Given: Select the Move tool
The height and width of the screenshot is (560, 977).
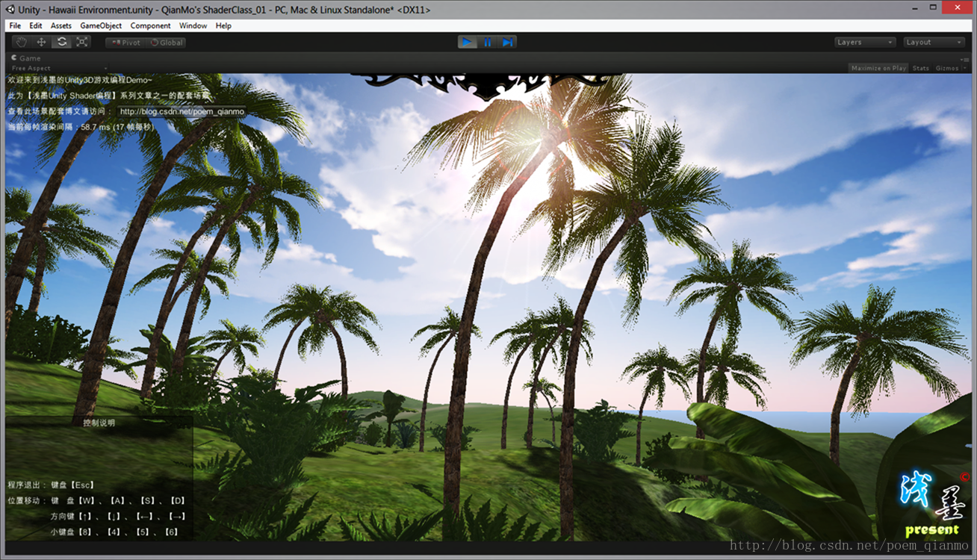Looking at the screenshot, I should pos(42,42).
